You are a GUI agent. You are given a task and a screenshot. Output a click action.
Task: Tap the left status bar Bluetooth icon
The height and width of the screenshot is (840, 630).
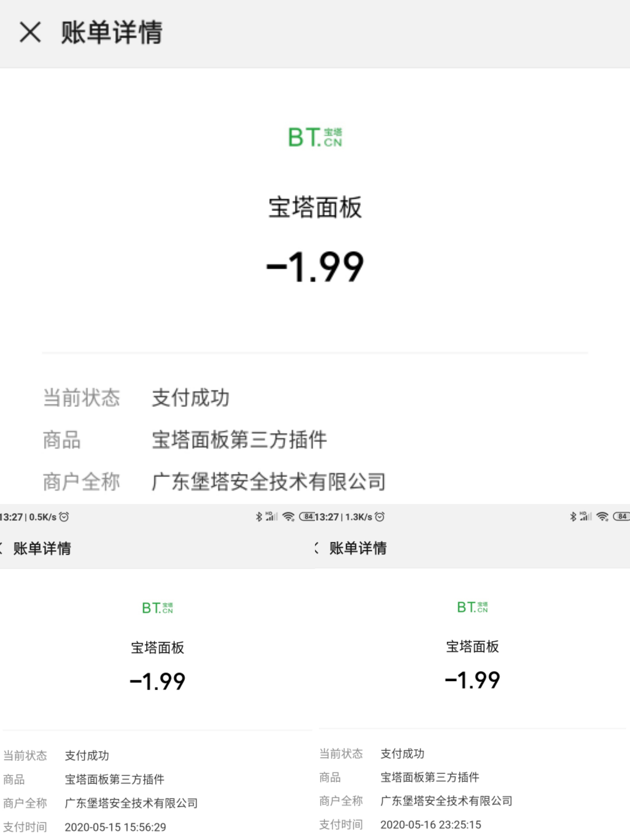[259, 517]
